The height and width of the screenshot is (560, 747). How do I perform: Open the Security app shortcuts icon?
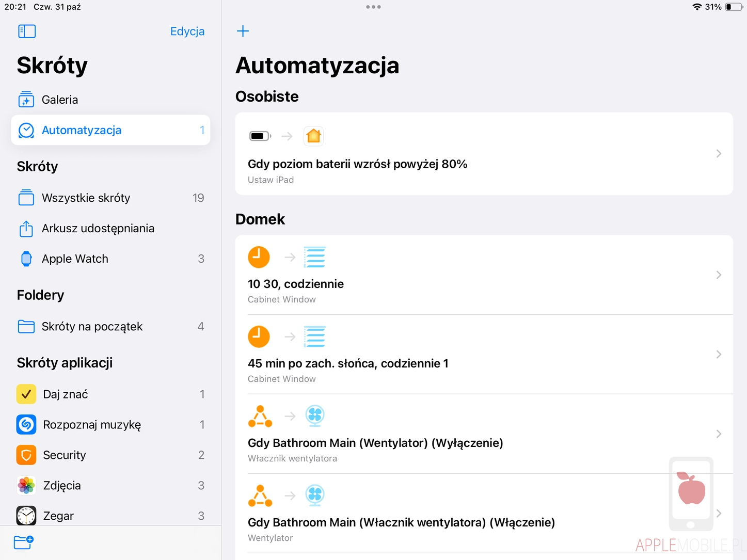point(26,455)
